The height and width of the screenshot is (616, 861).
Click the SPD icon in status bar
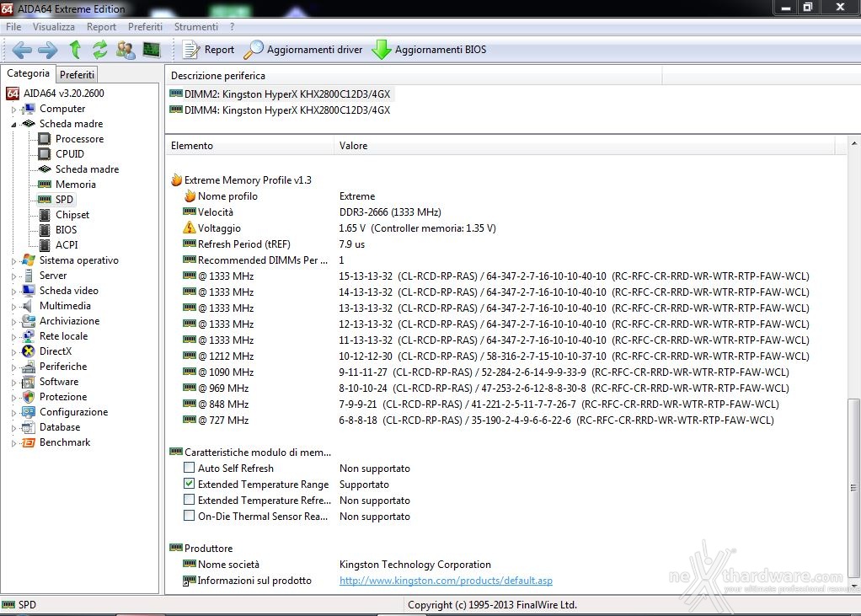click(x=8, y=604)
